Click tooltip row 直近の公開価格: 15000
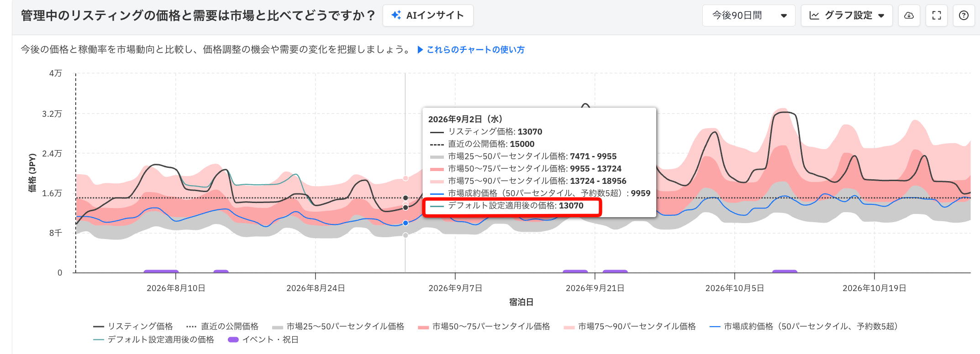 [482, 144]
